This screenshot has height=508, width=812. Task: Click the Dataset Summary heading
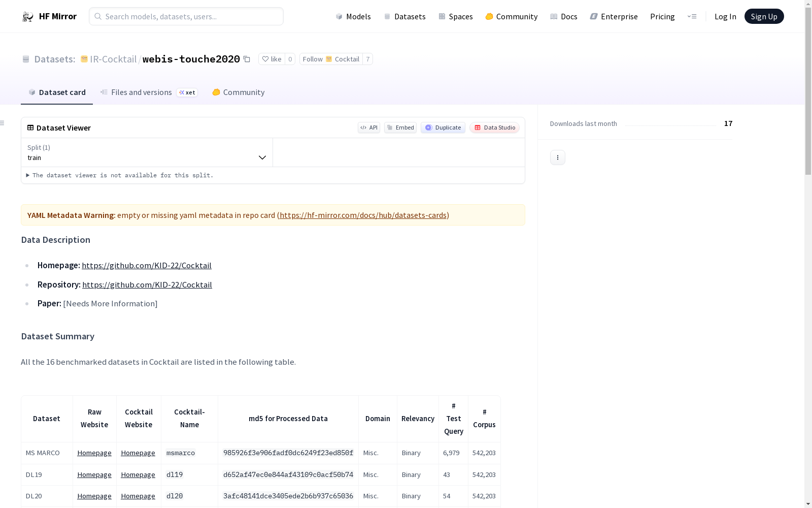[x=58, y=336]
